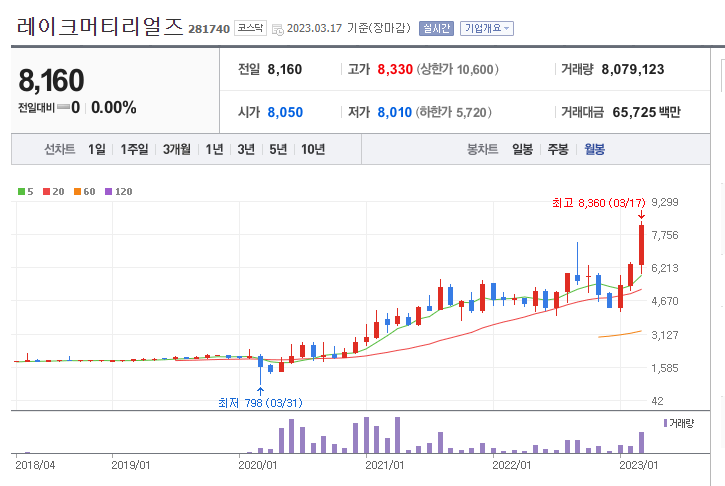Click the 7,756 price axis label

(665, 235)
